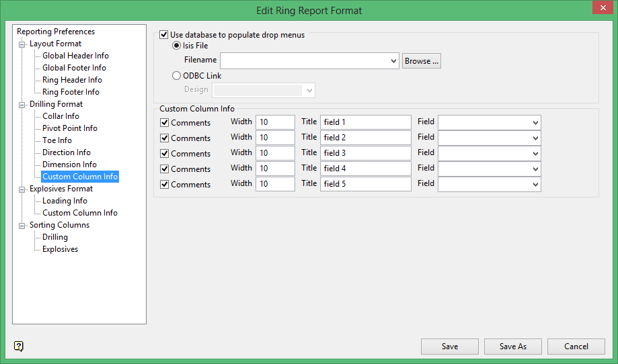
Task: Select Pivot Point Info in tree
Action: pos(70,128)
